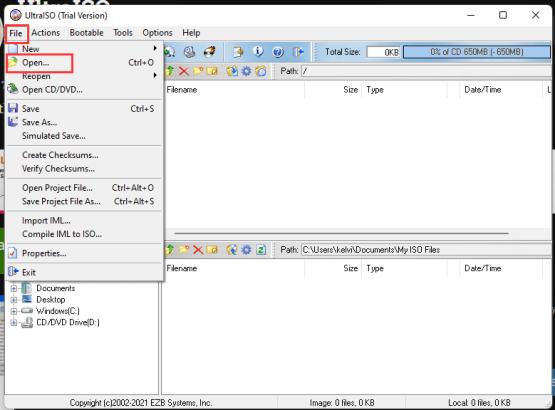This screenshot has width=555, height=410.
Task: Click the blue info icon in toolbar
Action: click(x=258, y=52)
